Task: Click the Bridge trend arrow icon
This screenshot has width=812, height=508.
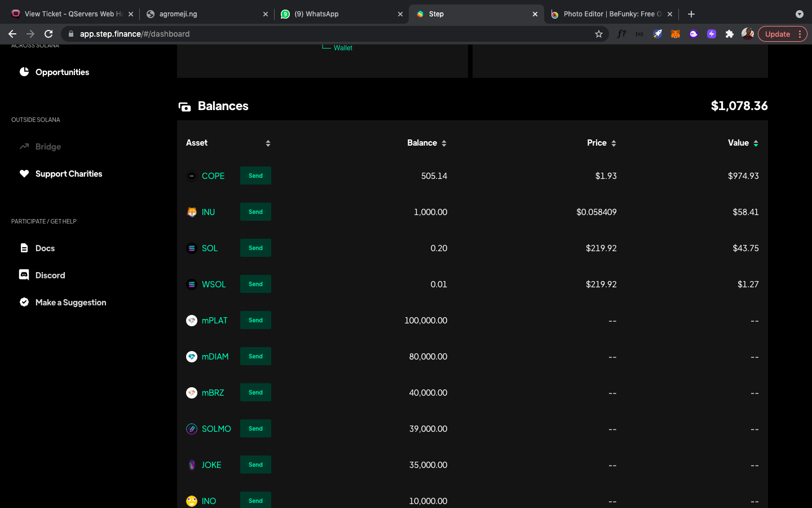Action: 24,146
